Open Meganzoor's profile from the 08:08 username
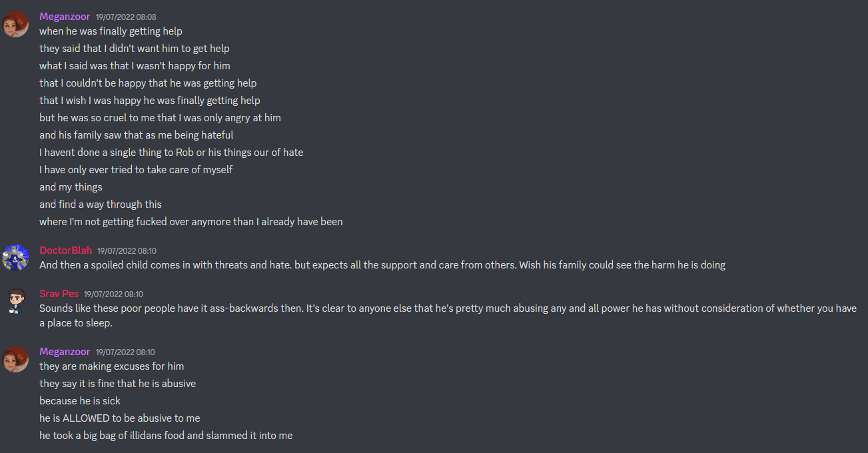 (65, 16)
